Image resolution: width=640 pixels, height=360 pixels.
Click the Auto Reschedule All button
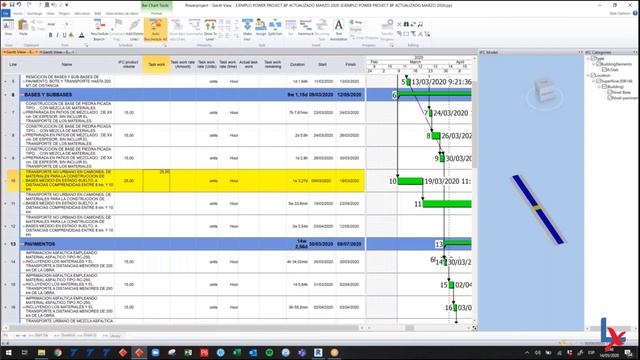tap(156, 30)
